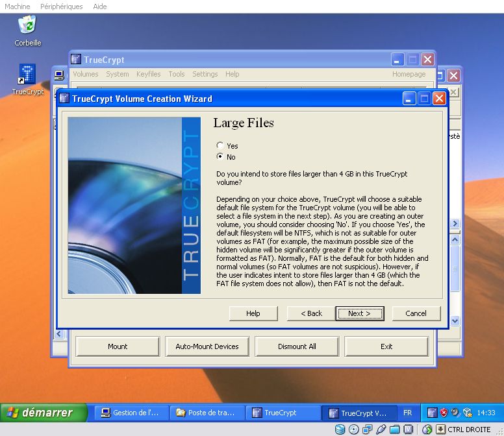The height and width of the screenshot is (436, 504).
Task: Click Mount in TrueCrypt main window
Action: 118,346
